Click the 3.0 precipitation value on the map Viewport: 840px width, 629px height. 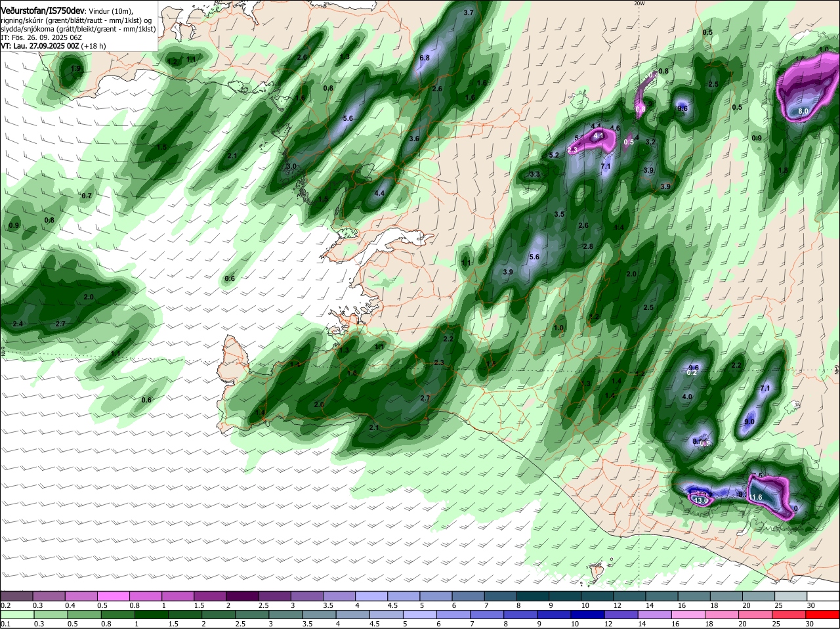291,167
